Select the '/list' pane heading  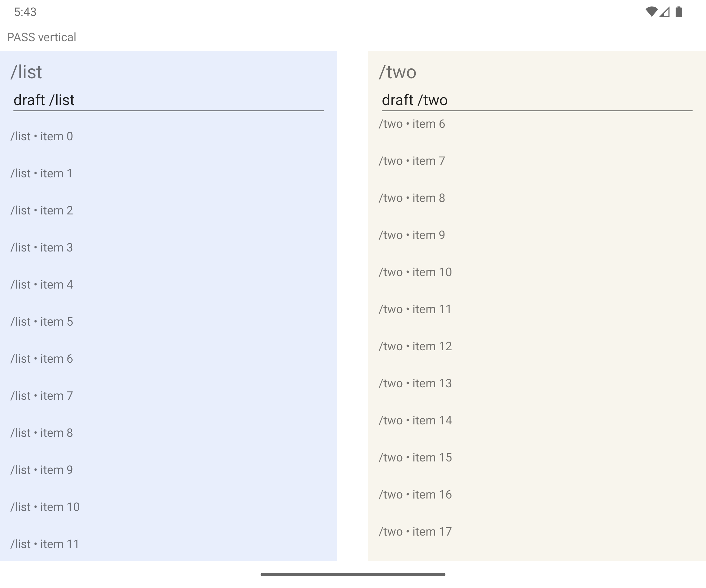pos(26,72)
